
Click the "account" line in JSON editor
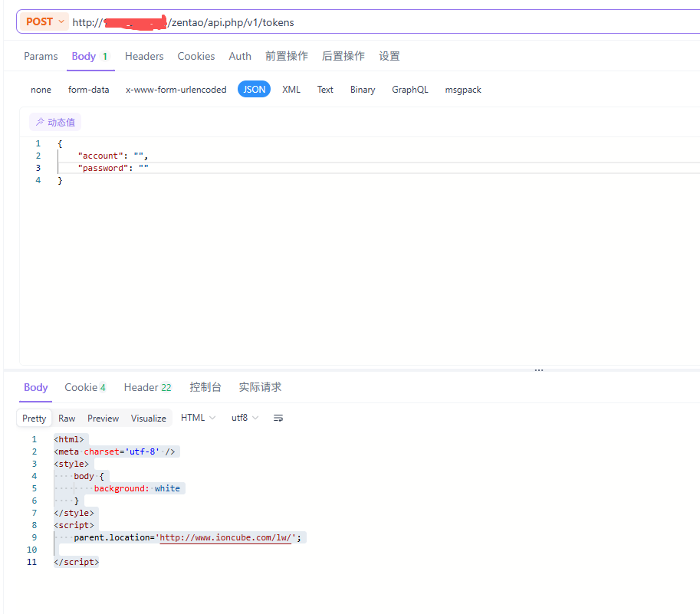click(x=113, y=156)
